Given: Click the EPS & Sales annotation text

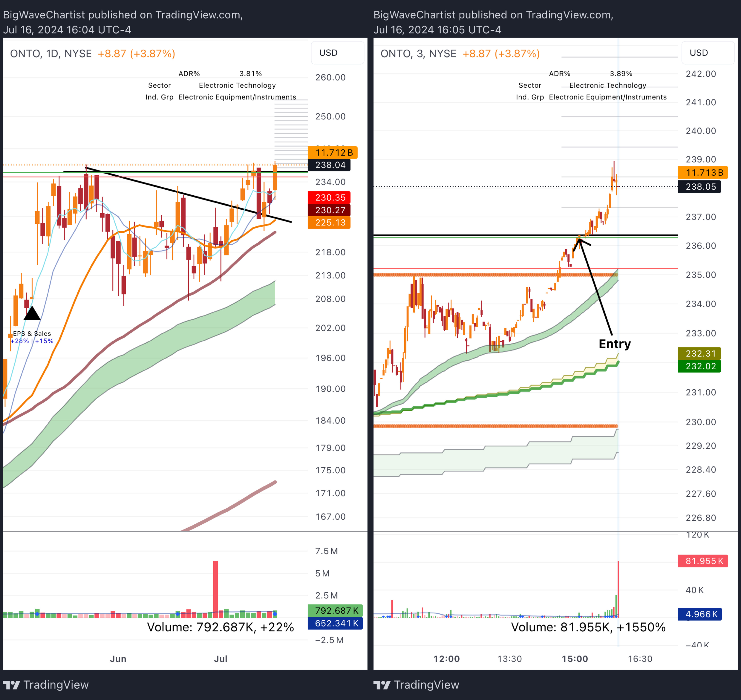Looking at the screenshot, I should point(32,334).
